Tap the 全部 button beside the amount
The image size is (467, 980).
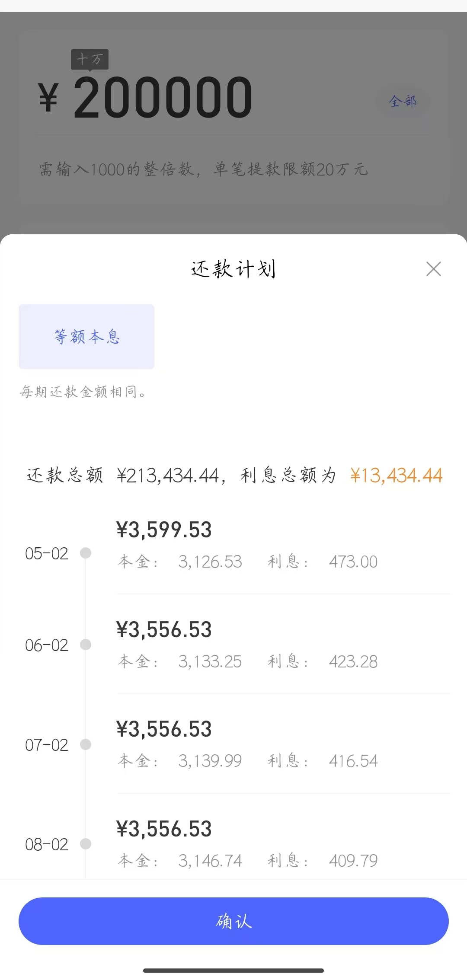point(403,102)
